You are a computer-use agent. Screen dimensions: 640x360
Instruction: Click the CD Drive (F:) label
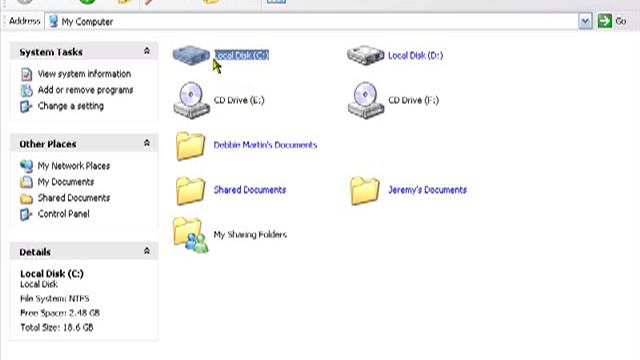click(x=413, y=100)
